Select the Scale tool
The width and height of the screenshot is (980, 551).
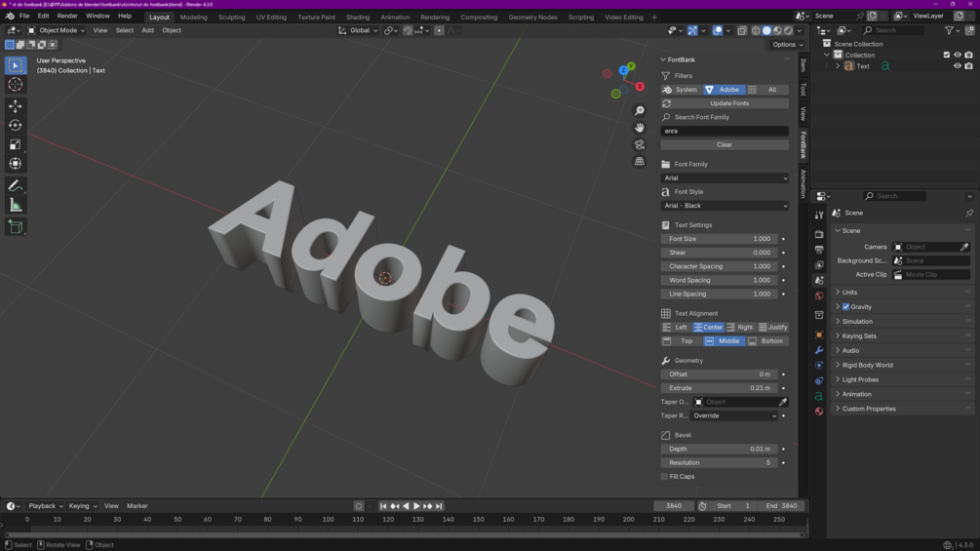point(15,144)
